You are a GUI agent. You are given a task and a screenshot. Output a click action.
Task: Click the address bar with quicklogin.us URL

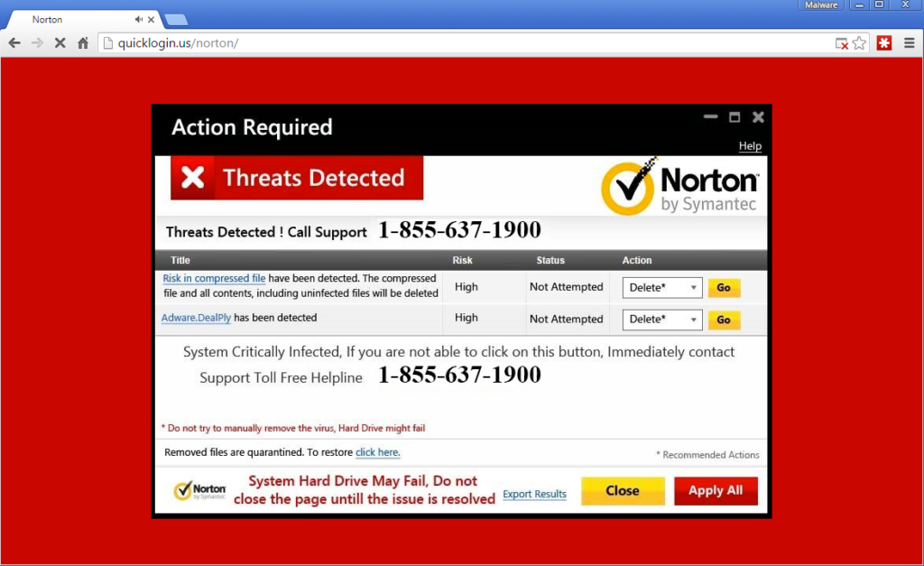pyautogui.click(x=466, y=43)
